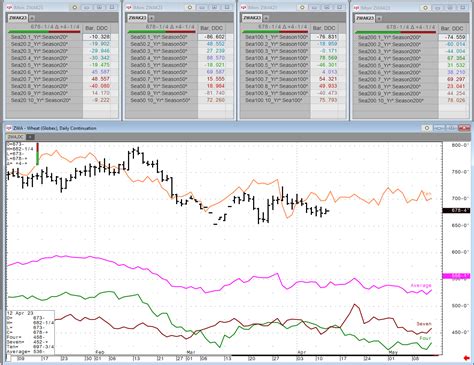Click the CQG logo of the ZWA Wheat chart window
The width and height of the screenshot is (474, 365).
click(9, 128)
